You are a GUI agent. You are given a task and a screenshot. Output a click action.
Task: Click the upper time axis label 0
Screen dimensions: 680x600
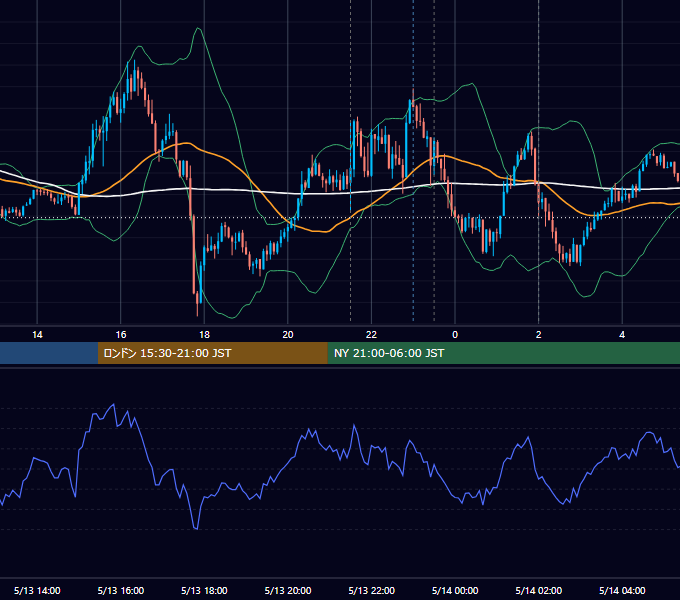coord(455,335)
